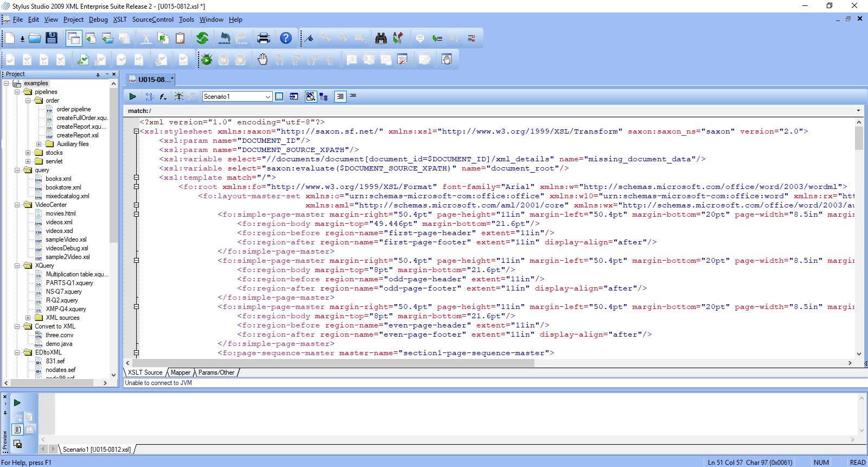The height and width of the screenshot is (467, 868).
Task: Click the Save floppy disk icon
Action: tap(52, 38)
